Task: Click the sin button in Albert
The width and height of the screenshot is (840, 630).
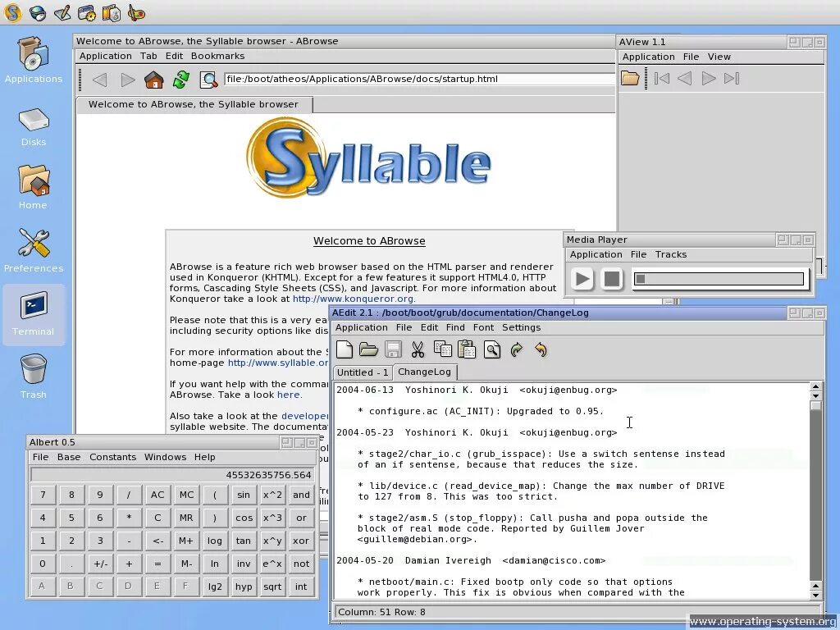Action: point(243,495)
